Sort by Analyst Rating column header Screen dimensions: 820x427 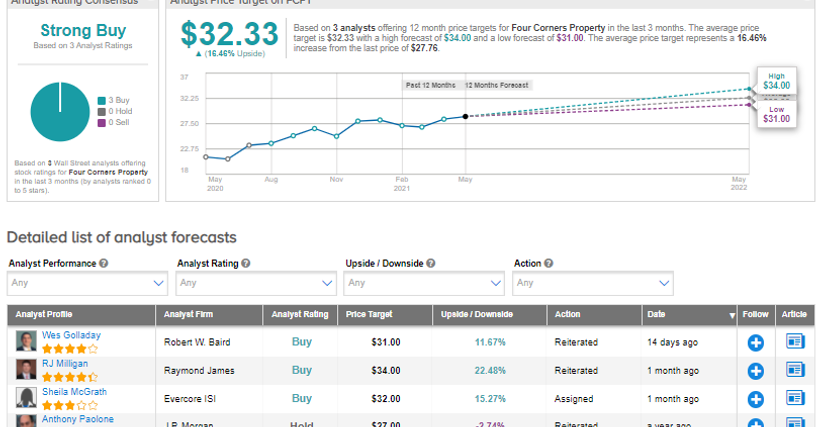click(300, 314)
